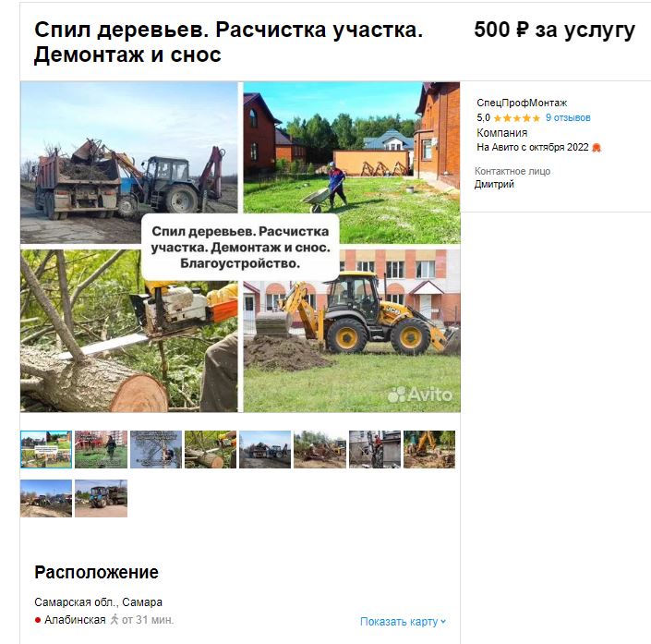Select the second thumbnail with the worker
This screenshot has height=644, width=651.
click(x=101, y=450)
